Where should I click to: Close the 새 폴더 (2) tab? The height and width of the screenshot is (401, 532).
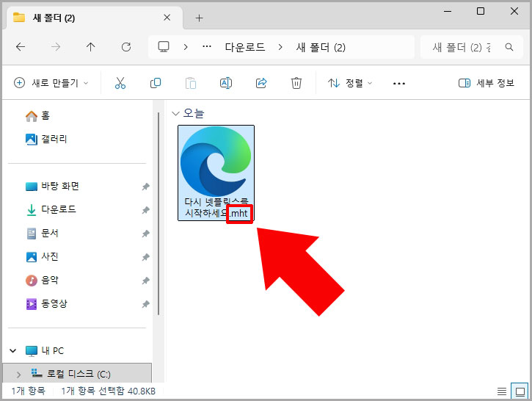pyautogui.click(x=167, y=18)
